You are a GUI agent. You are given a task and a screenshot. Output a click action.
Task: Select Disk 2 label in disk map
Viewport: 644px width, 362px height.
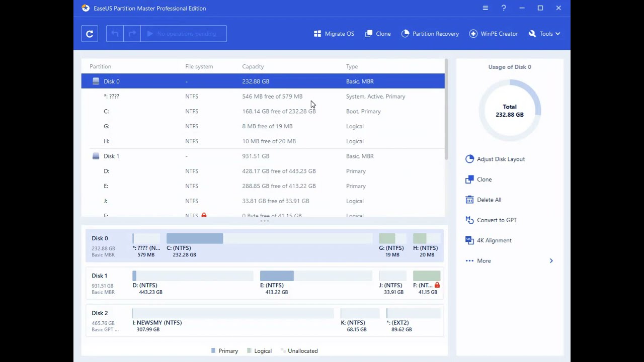tap(100, 313)
